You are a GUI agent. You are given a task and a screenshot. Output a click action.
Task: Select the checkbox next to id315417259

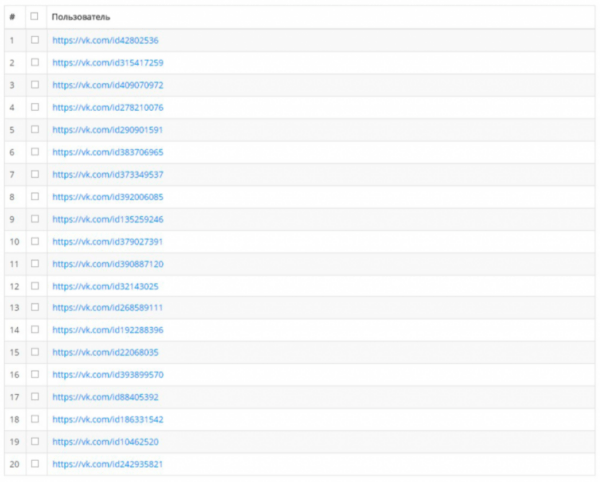[x=35, y=62]
